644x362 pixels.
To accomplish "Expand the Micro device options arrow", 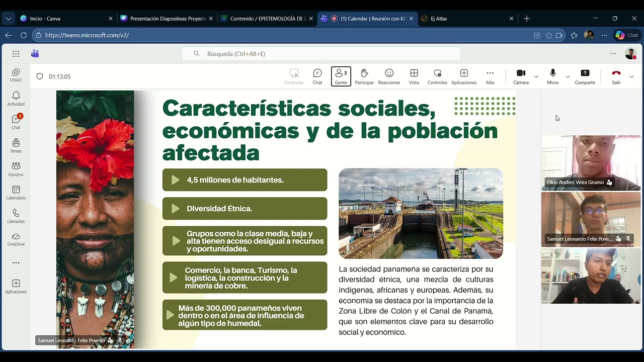I will coord(568,76).
